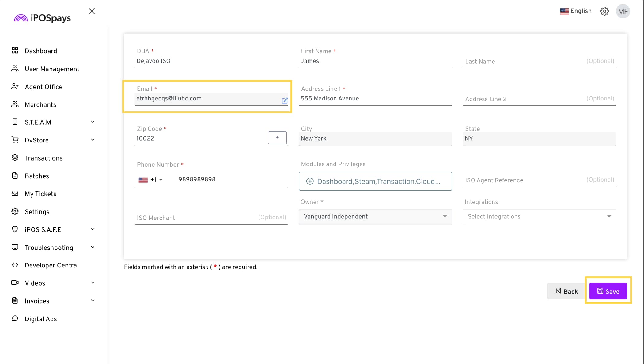Open Dashboard from sidebar
Viewport: 644px width, 364px height.
pos(41,51)
